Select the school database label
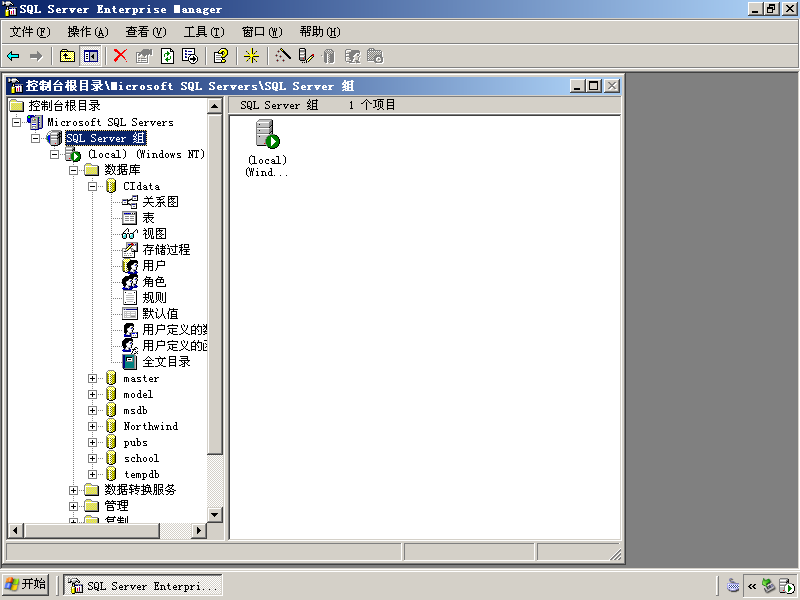This screenshot has width=800, height=600. pos(141,458)
